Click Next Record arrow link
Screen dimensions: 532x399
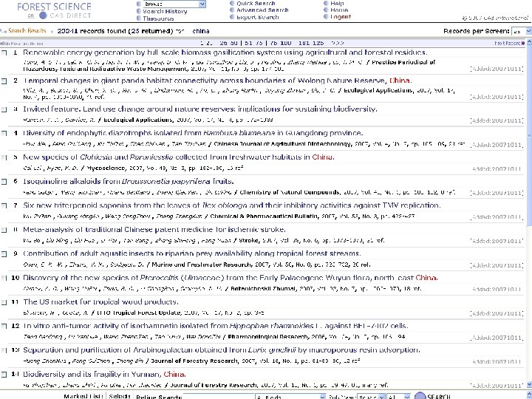coord(510,43)
